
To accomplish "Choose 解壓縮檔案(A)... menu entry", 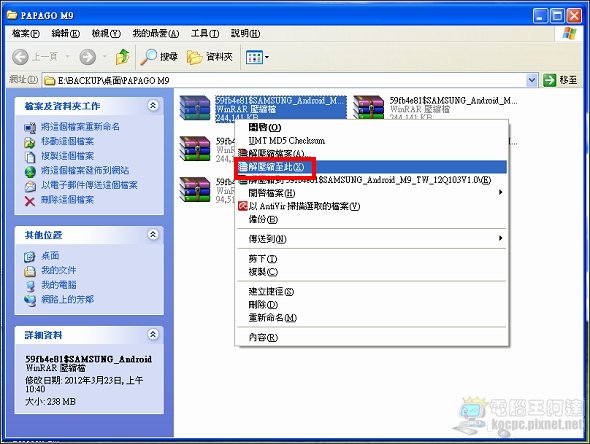I will click(371, 154).
